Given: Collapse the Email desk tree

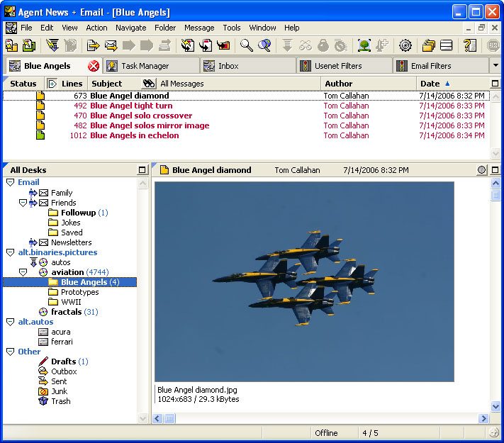Looking at the screenshot, I should [x=10, y=182].
